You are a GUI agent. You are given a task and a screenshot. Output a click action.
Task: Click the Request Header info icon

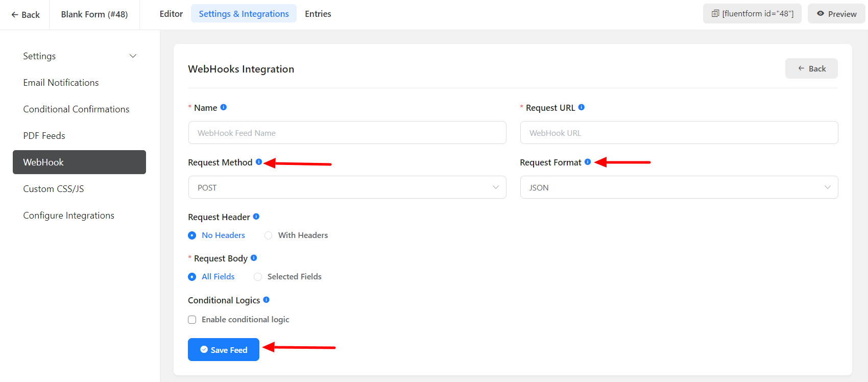[x=256, y=217]
